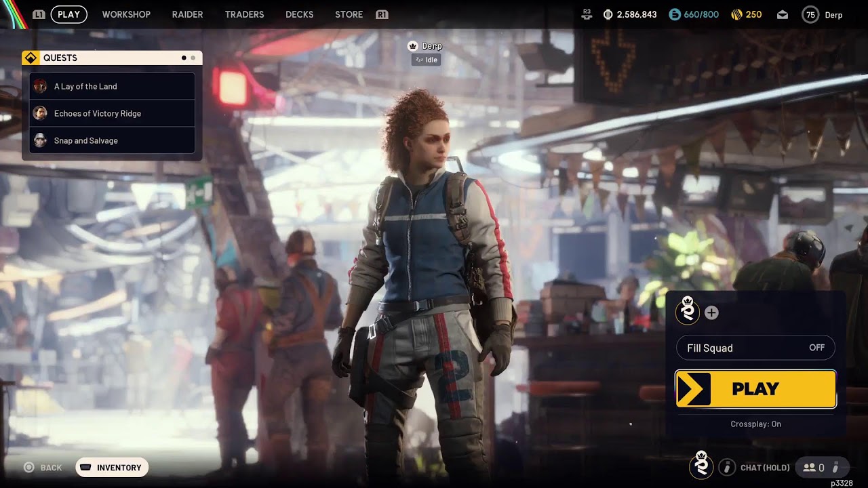Click the coin currency icon beside 2,586,843
This screenshot has height=488, width=868.
point(608,14)
